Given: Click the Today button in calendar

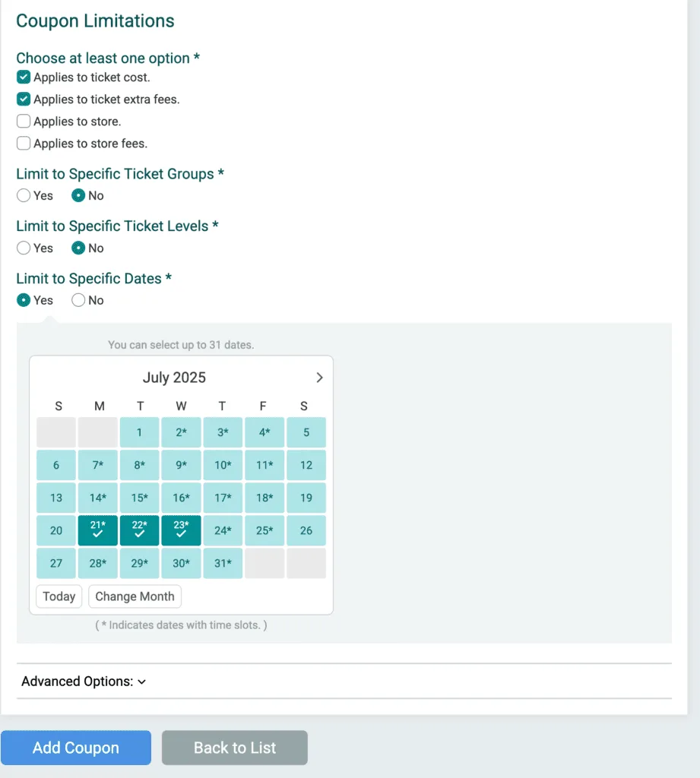Looking at the screenshot, I should pyautogui.click(x=59, y=596).
